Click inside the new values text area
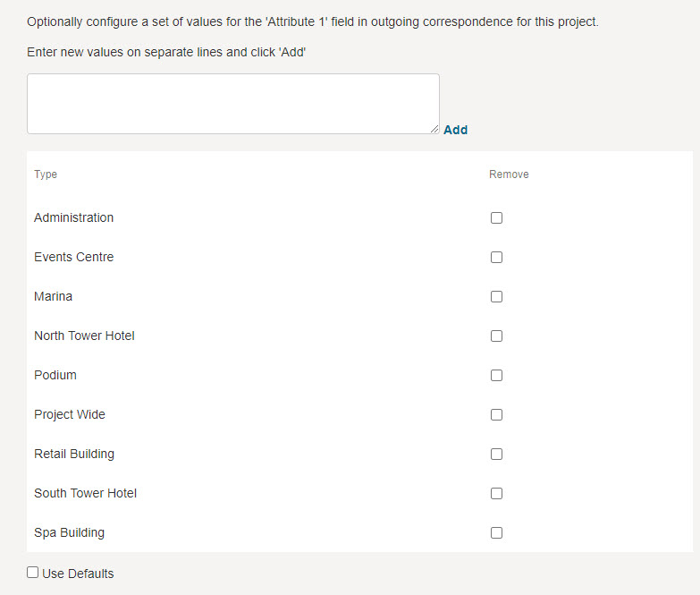 232,104
